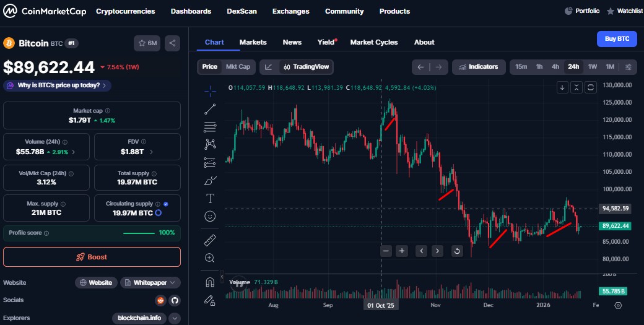Screen dimensions: 644x325
Task: Click the Buy BTC button
Action: click(617, 39)
